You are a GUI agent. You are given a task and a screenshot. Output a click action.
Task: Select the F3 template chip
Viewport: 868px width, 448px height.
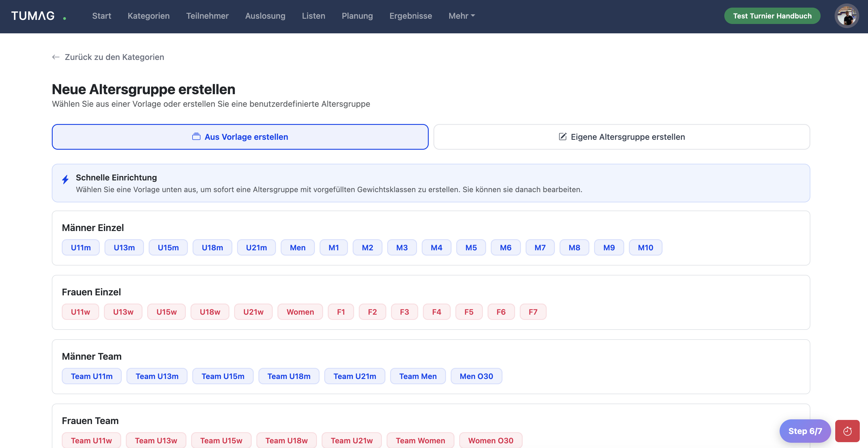tap(404, 312)
